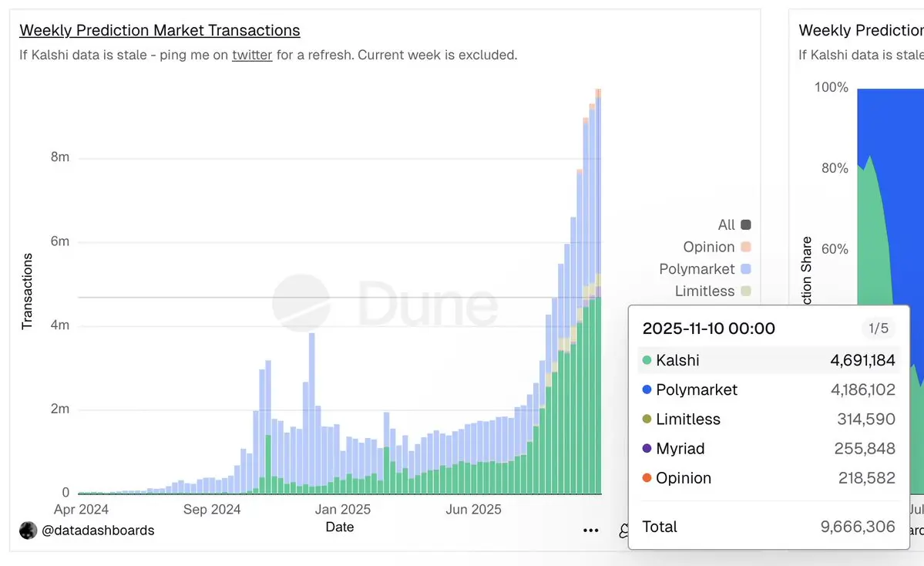Click the Sep 2024 x-axis label
The image size is (924, 566).
[x=212, y=510]
